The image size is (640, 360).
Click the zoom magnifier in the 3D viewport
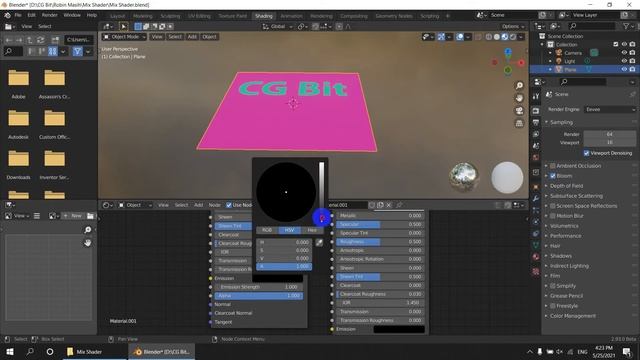click(519, 85)
